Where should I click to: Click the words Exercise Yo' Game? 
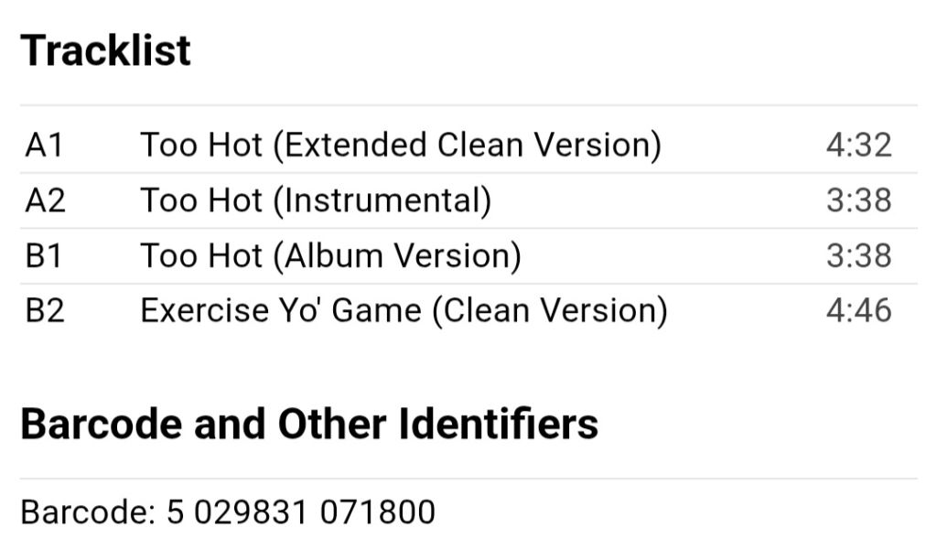[x=281, y=311]
